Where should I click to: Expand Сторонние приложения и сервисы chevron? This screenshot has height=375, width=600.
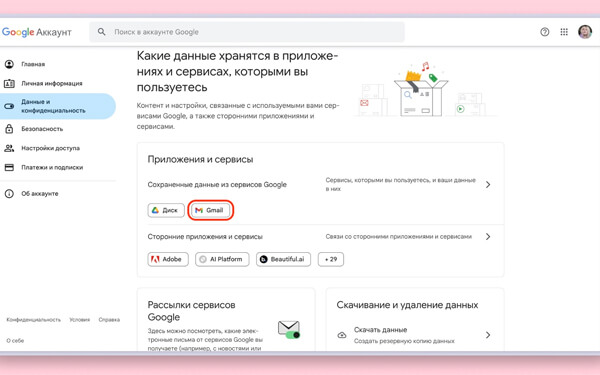point(488,236)
